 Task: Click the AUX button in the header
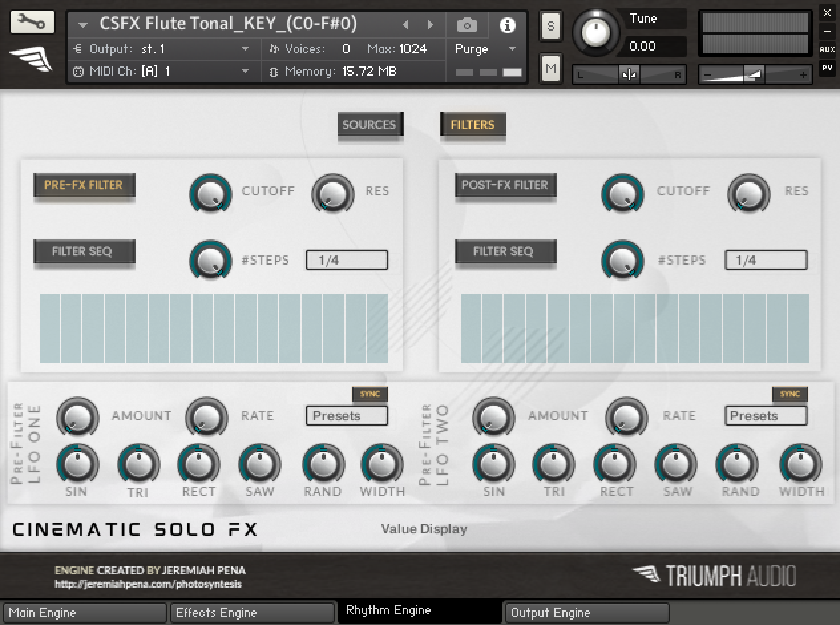tap(827, 49)
